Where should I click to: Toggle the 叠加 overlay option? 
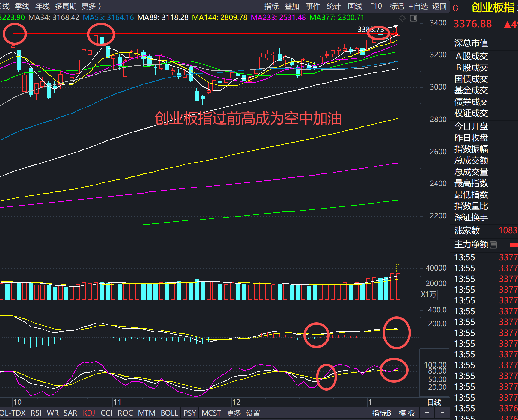coord(292,6)
